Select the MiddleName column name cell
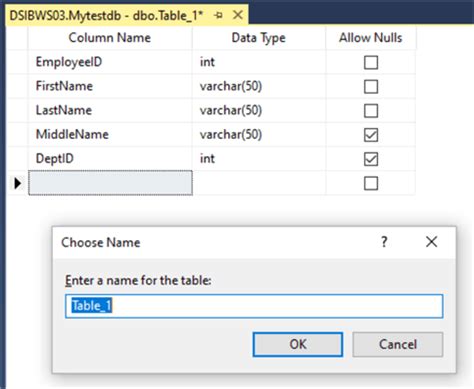 coord(110,134)
